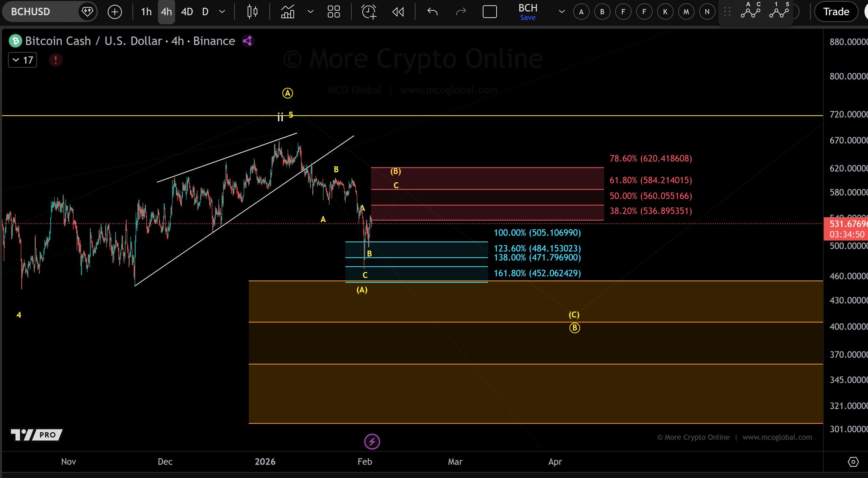Expand the indicators favorites chevron
This screenshot has width=868, height=478.
(x=310, y=12)
